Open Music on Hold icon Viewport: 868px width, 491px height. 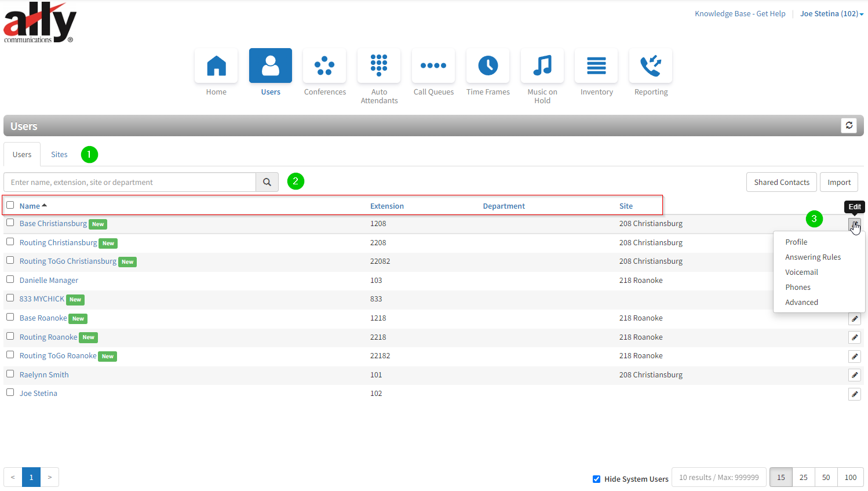pyautogui.click(x=542, y=66)
